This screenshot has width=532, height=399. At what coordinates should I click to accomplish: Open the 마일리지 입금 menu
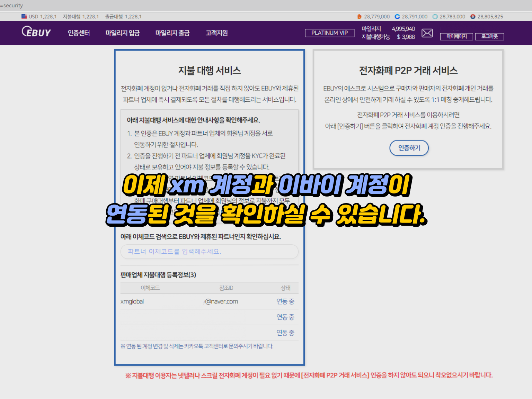point(123,33)
